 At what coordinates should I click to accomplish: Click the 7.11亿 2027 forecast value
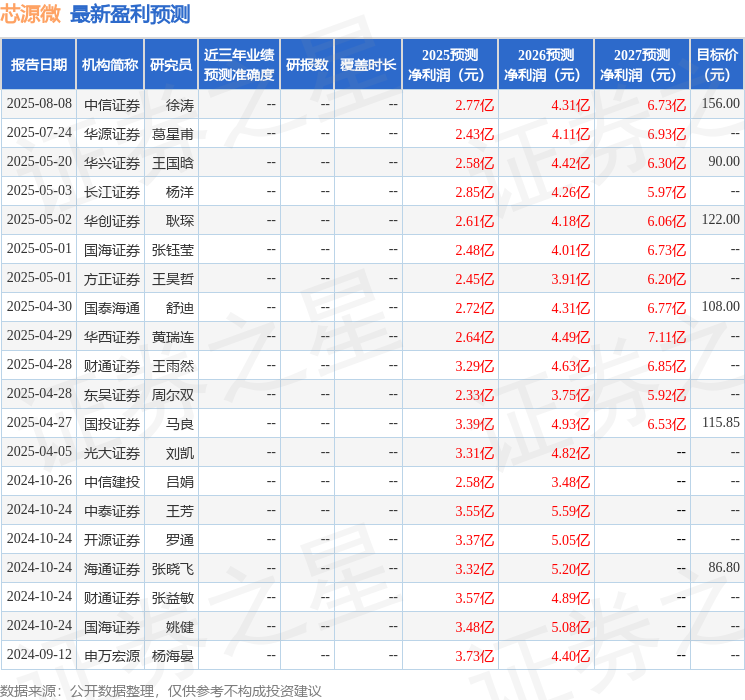click(667, 337)
